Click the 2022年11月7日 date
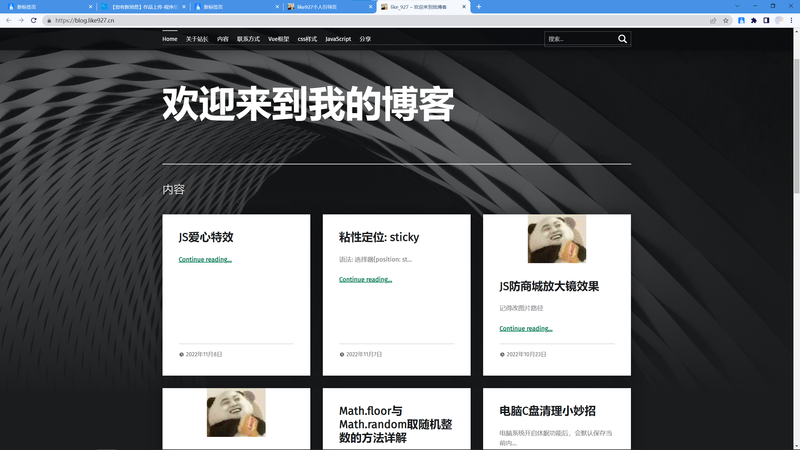The image size is (800, 450). [x=364, y=354]
